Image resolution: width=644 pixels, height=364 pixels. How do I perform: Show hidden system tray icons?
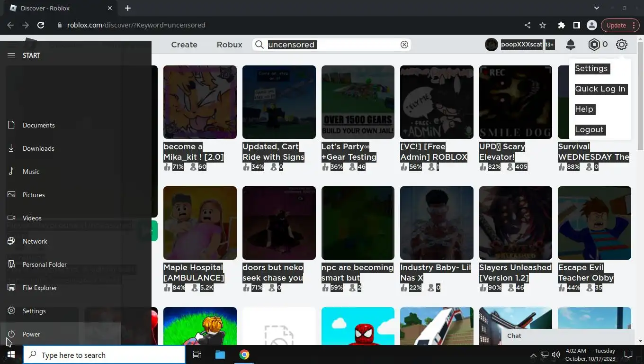[533, 355]
